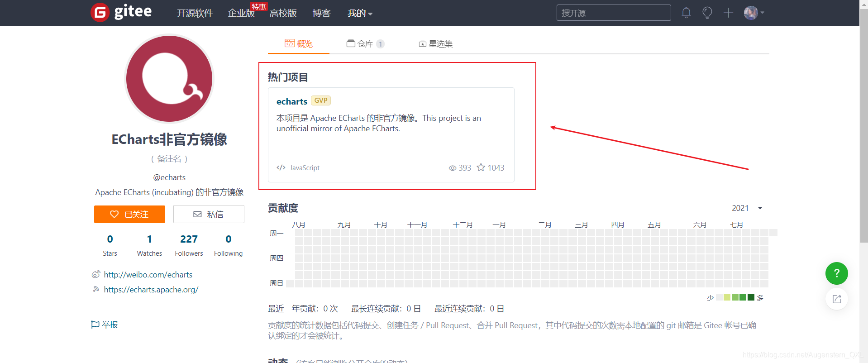The width and height of the screenshot is (868, 363).
Task: Click the ECharts profile avatar image
Action: (169, 79)
